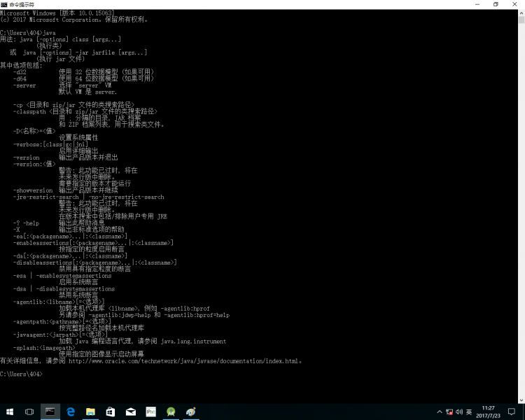Open Task View on the taskbar

click(29, 412)
